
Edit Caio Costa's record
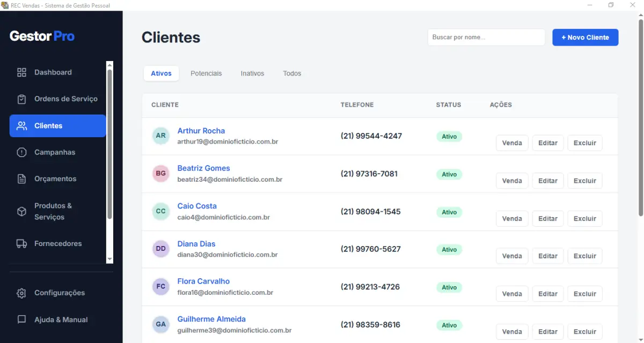coord(547,218)
